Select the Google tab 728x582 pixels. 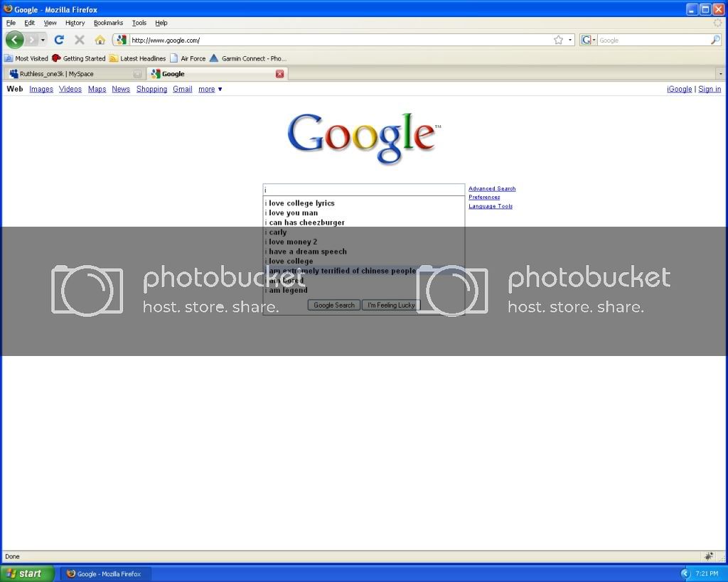(217, 74)
